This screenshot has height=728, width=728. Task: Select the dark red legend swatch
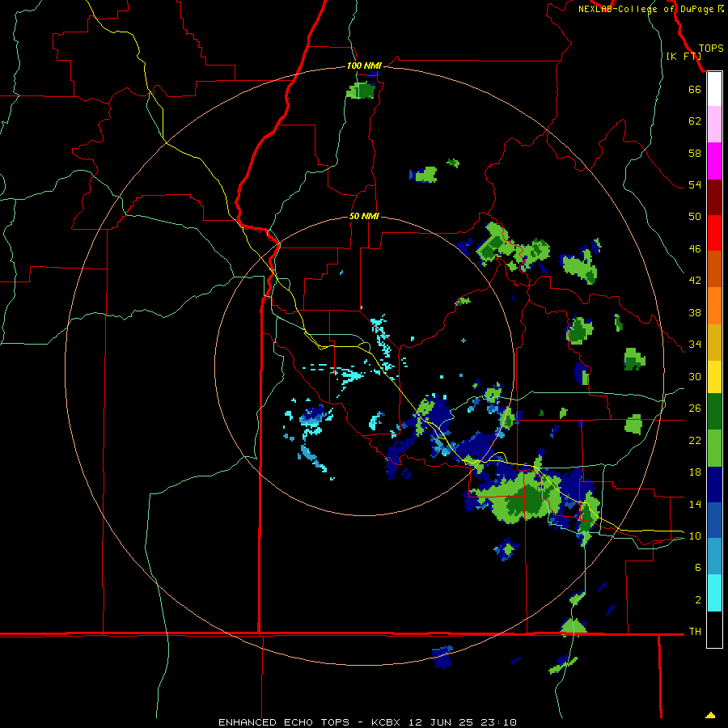(714, 197)
